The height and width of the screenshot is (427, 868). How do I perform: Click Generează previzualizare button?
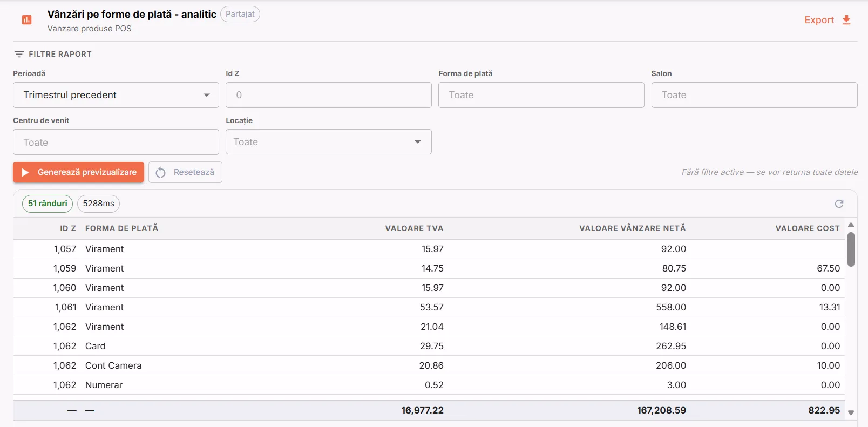79,172
